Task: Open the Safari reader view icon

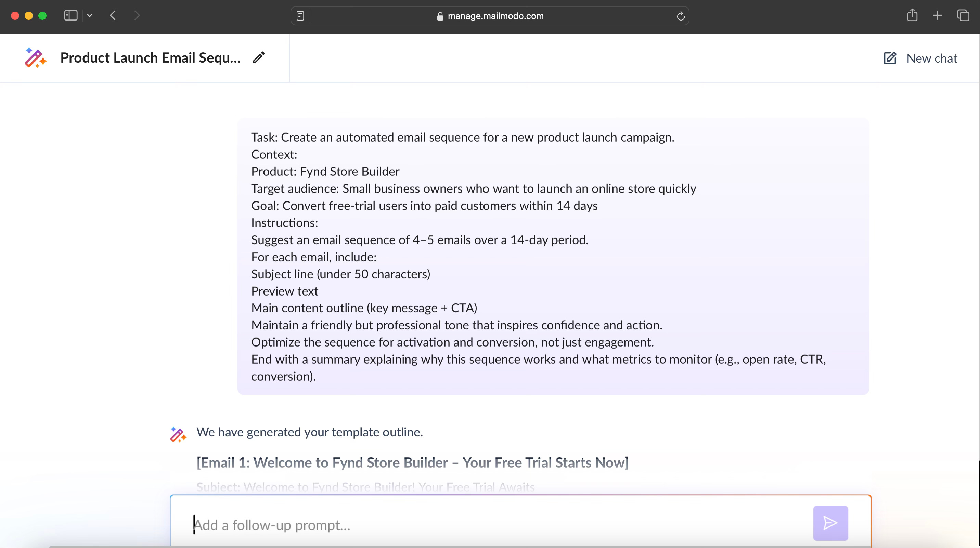Action: pos(300,16)
